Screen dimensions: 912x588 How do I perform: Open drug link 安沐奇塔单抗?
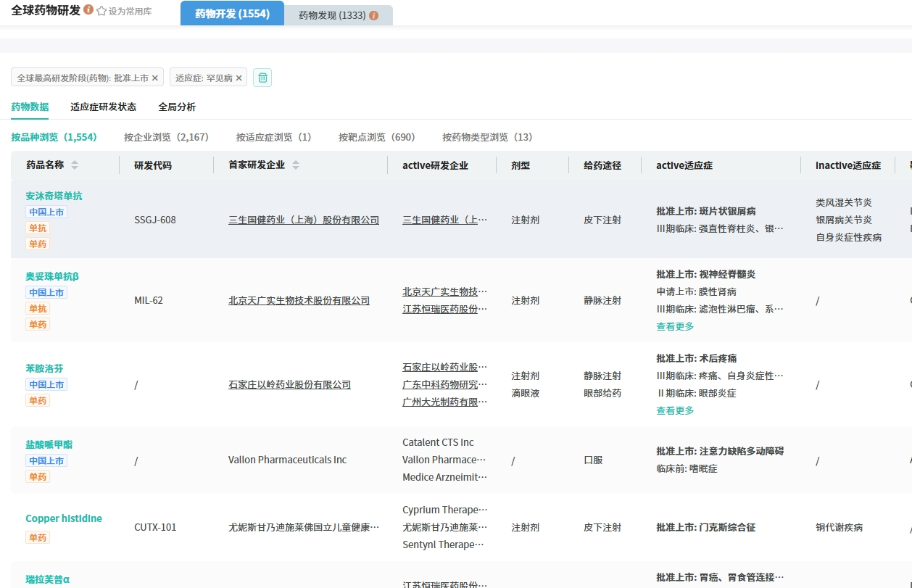tap(54, 196)
